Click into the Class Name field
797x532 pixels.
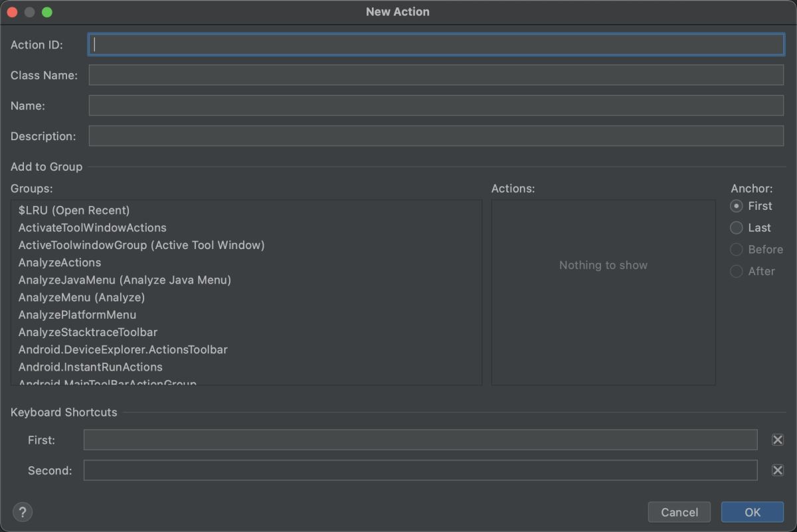(x=436, y=75)
